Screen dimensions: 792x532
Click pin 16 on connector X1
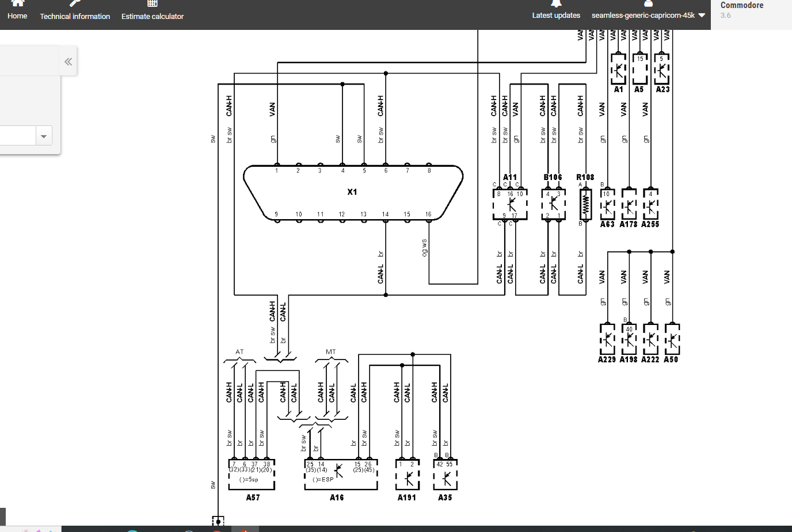pos(428,215)
